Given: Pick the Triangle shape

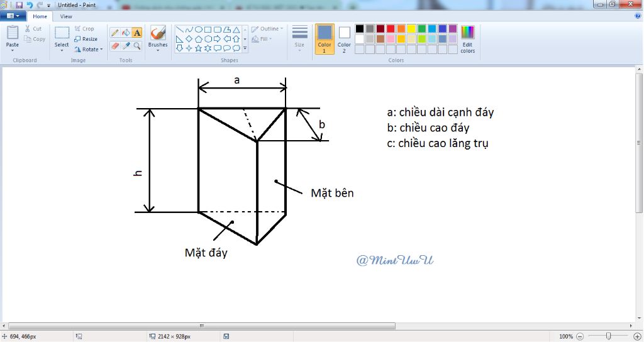Looking at the screenshot, I should pyautogui.click(x=236, y=30).
